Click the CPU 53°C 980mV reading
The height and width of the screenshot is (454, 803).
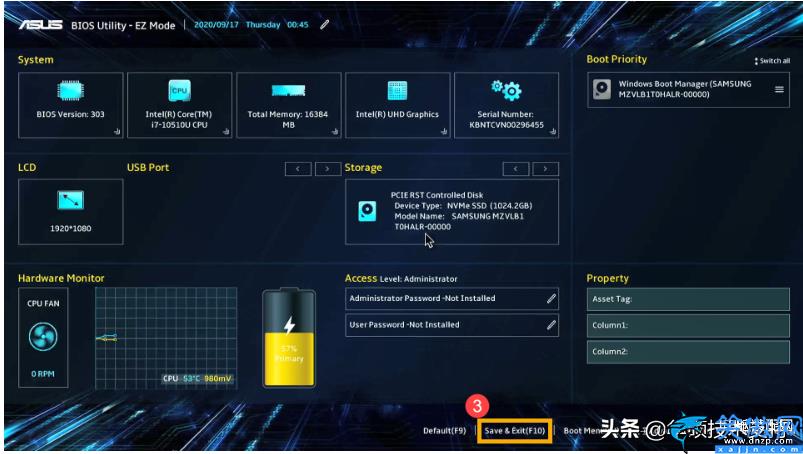[x=197, y=379]
